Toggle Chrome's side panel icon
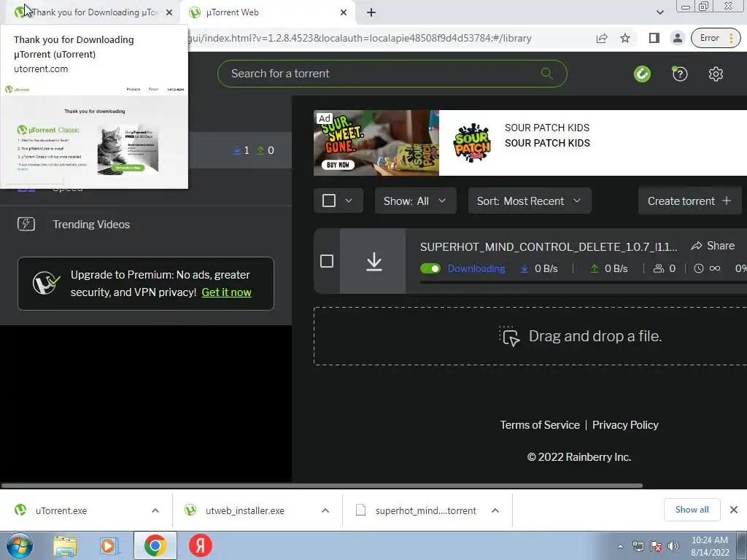Image resolution: width=747 pixels, height=560 pixels. coord(654,38)
